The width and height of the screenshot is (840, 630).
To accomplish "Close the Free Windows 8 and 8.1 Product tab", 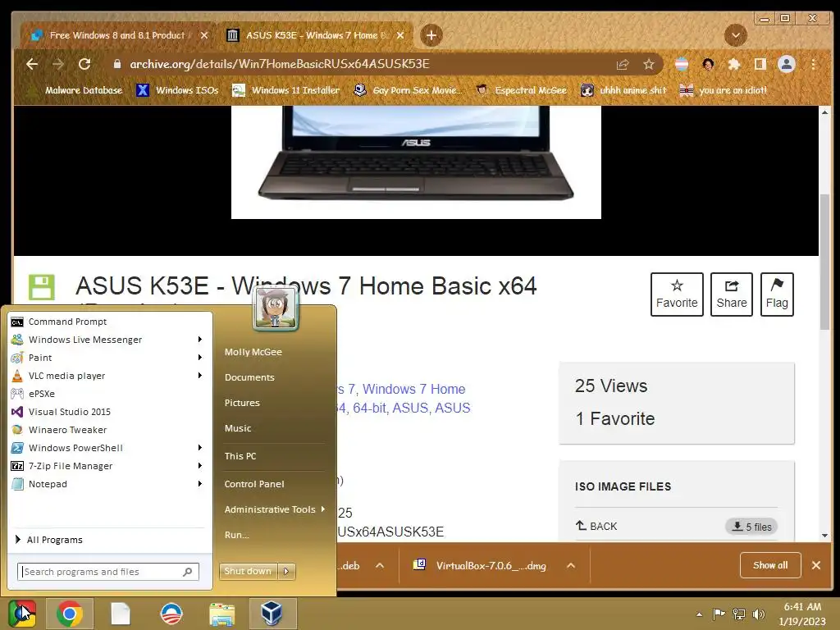I will [204, 35].
